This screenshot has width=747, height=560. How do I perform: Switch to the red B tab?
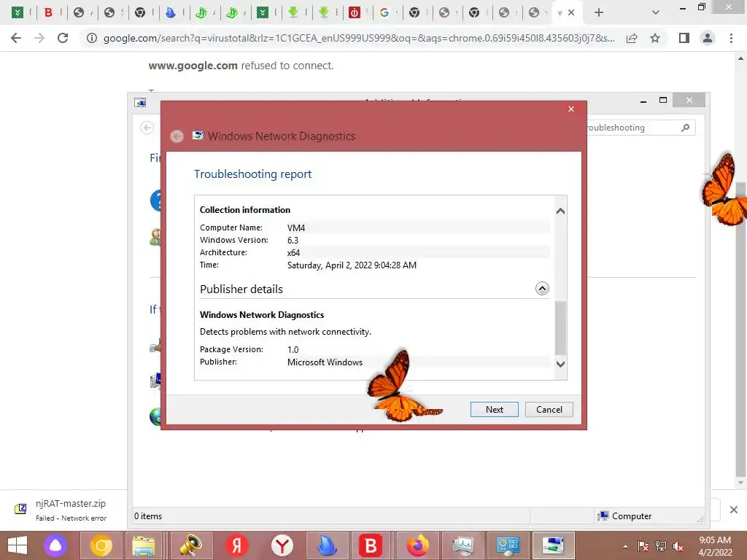click(x=48, y=12)
